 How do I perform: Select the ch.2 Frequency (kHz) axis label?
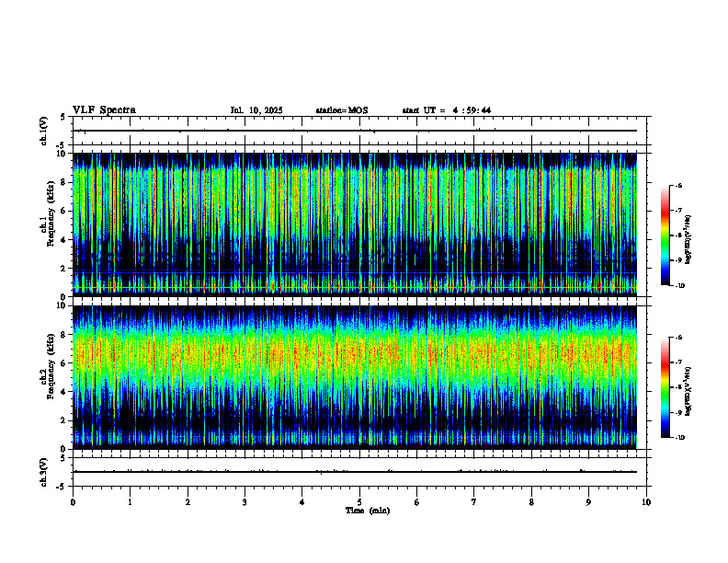pyautogui.click(x=47, y=366)
